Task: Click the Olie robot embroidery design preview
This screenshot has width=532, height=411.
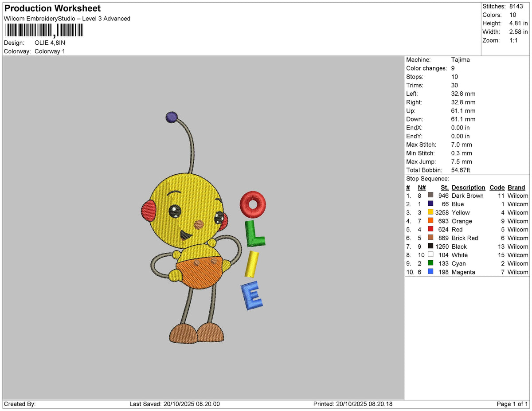Action: (191, 227)
